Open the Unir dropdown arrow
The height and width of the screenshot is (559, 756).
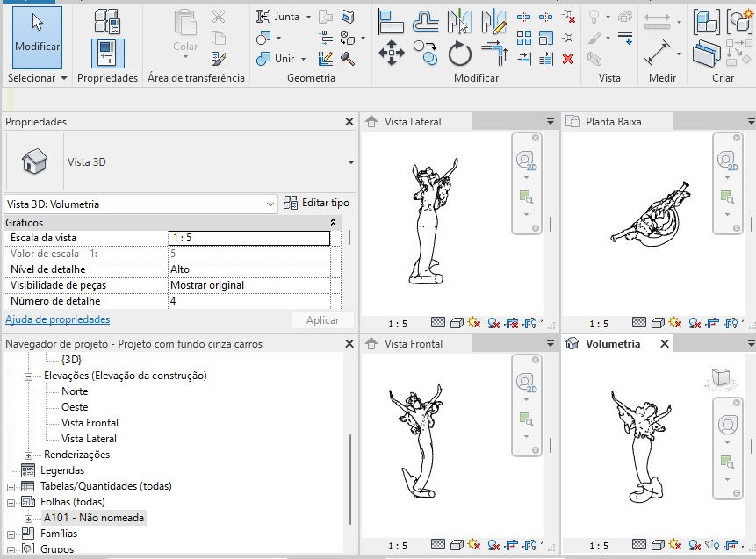coord(303,59)
